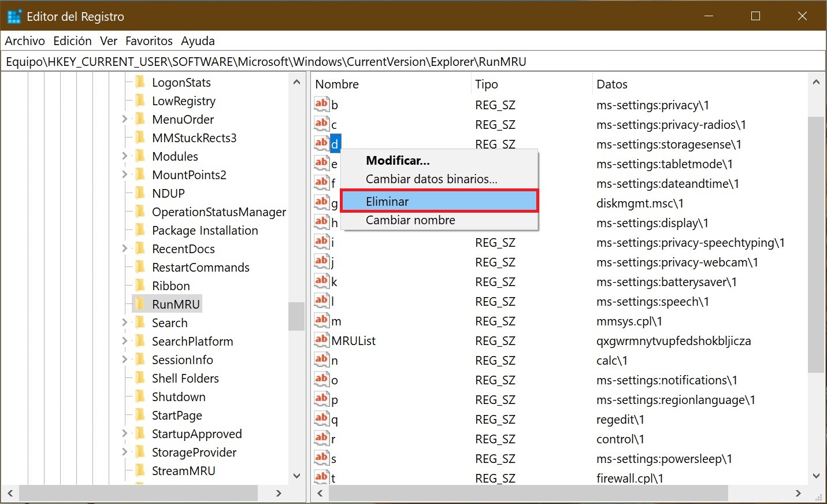The width and height of the screenshot is (827, 504).
Task: Click the folder icon of the RunMRU key
Action: point(140,303)
